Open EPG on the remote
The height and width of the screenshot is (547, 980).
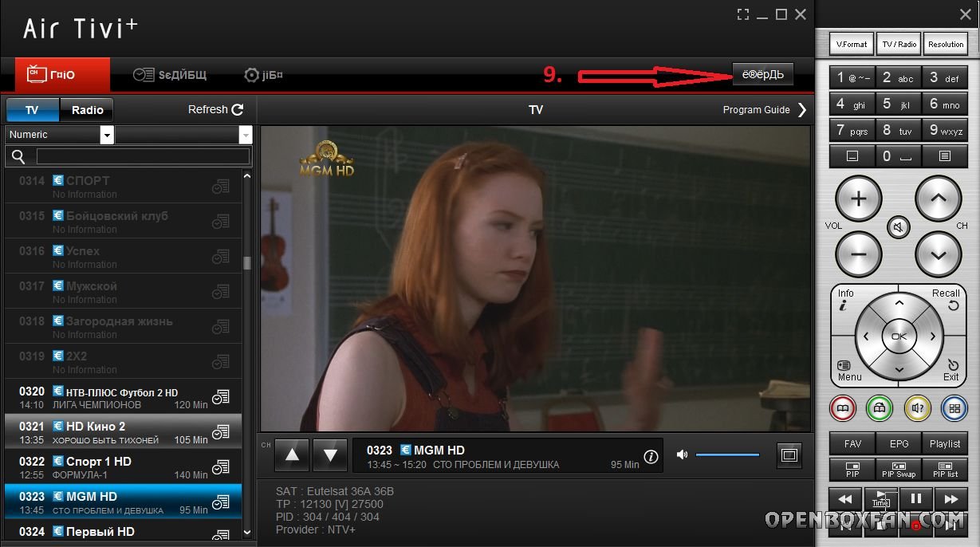coord(899,443)
